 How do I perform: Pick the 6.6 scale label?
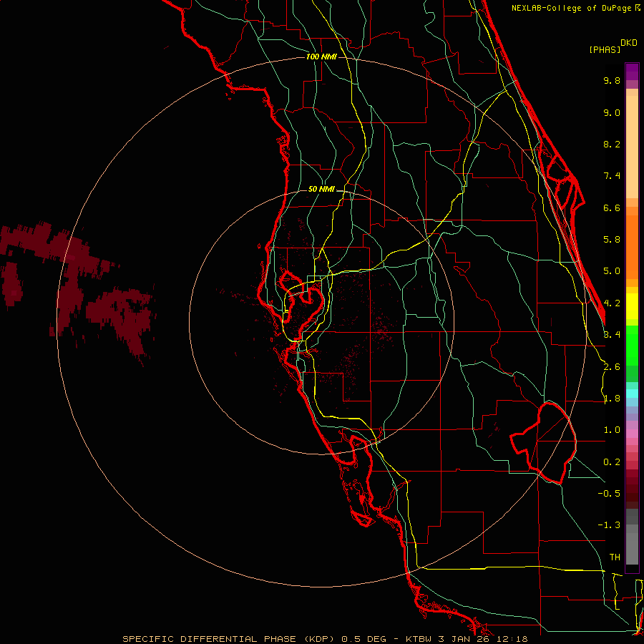click(x=612, y=208)
